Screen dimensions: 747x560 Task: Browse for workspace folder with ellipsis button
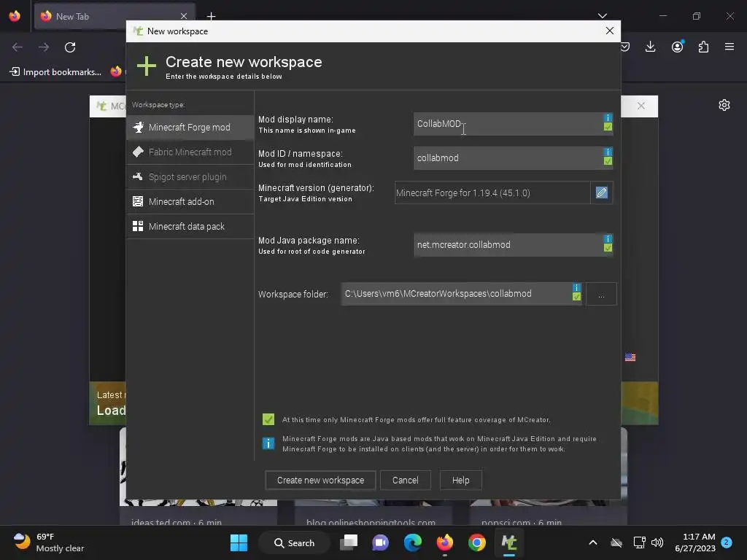pyautogui.click(x=601, y=295)
